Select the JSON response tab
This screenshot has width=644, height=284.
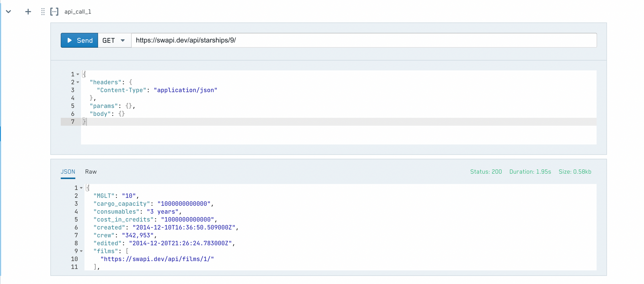(68, 172)
